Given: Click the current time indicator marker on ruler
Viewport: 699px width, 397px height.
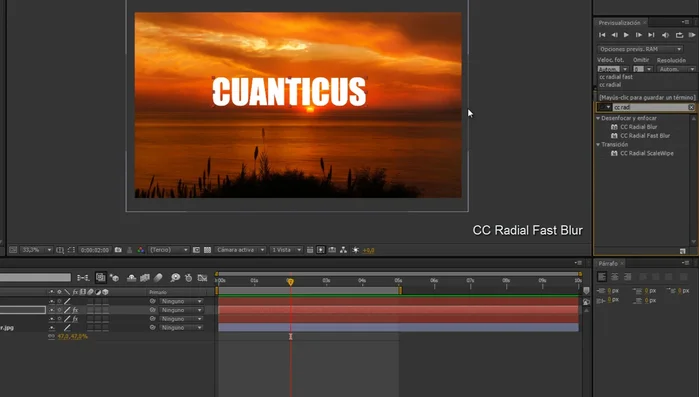Looking at the screenshot, I should [x=290, y=282].
